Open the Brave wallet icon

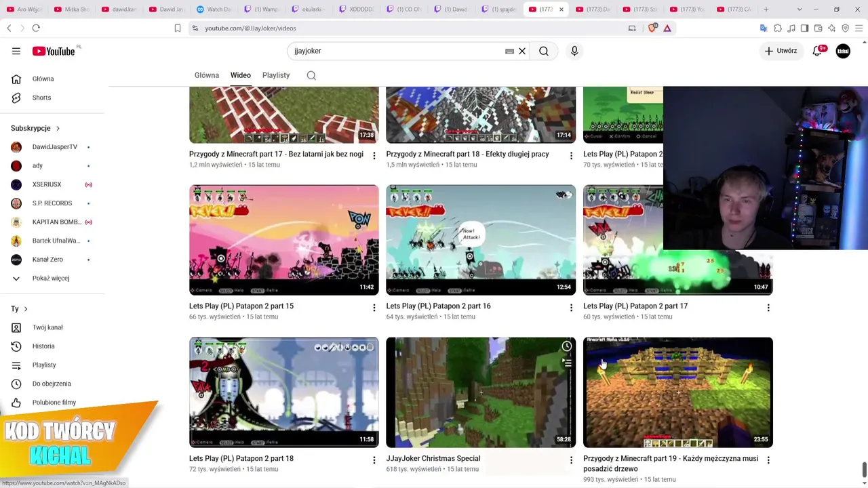(818, 28)
